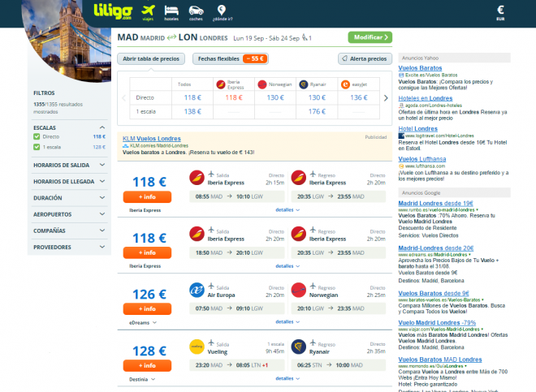Open the Hoteles en Londres ad link

click(426, 98)
